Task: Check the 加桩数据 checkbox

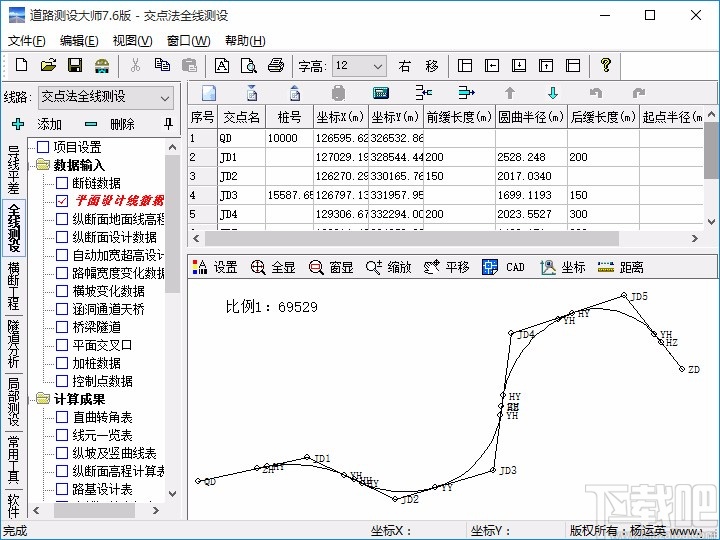Action: (62, 363)
